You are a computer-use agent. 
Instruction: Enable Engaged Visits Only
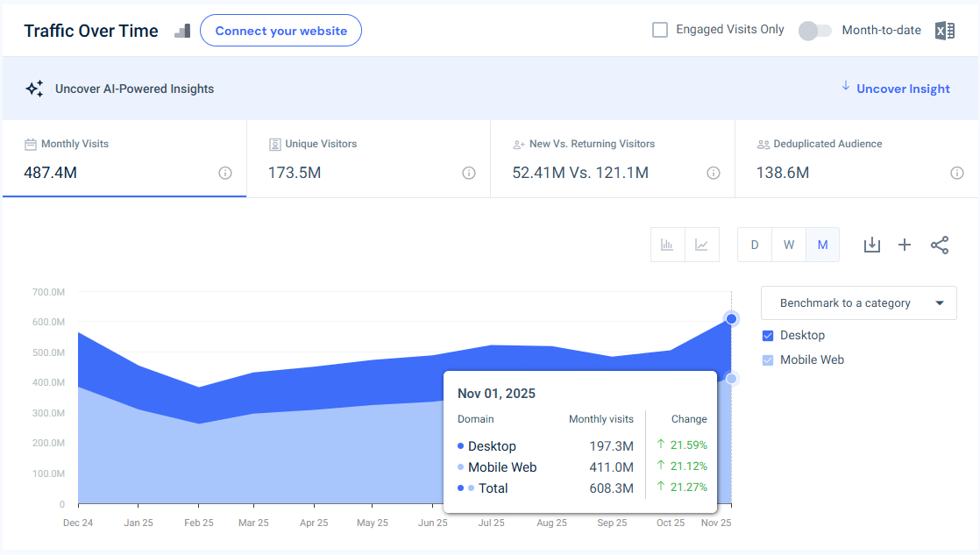point(658,29)
